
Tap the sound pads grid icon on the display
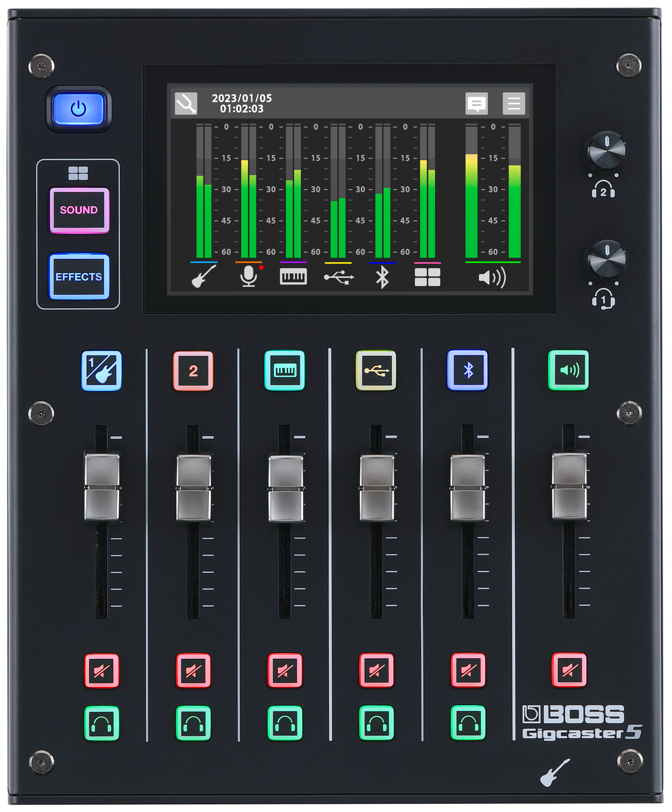(x=427, y=277)
